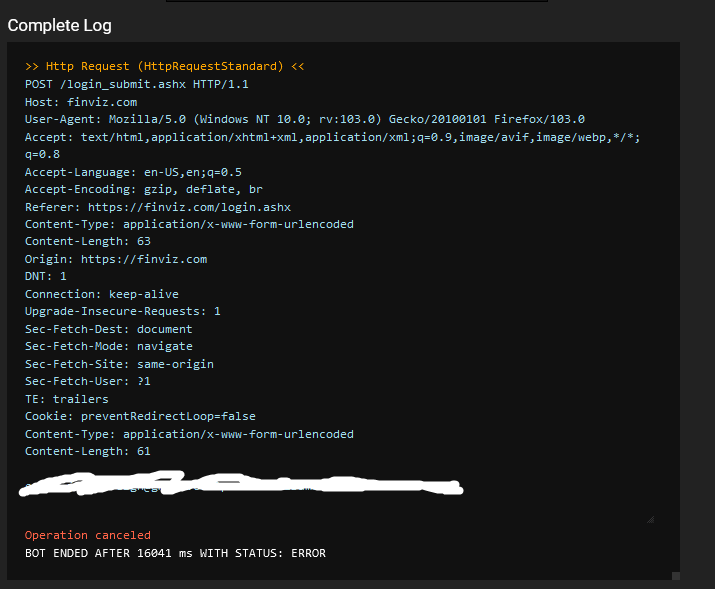715x589 pixels.
Task: Click the Connection: keep-alive line
Action: (x=102, y=294)
